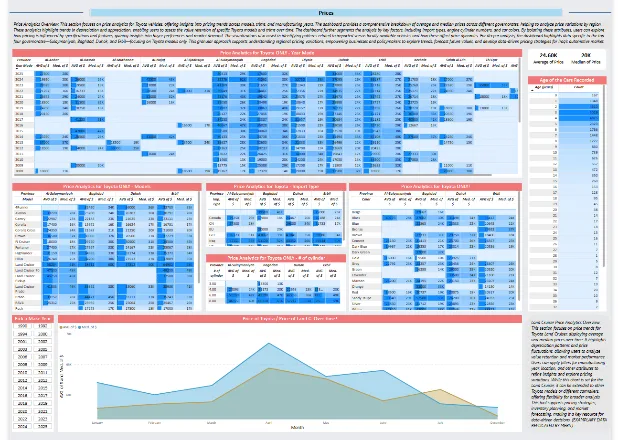The height and width of the screenshot is (440, 618).
Task: Select year 2023 in the year slicer
Action: pyautogui.click(x=43, y=419)
